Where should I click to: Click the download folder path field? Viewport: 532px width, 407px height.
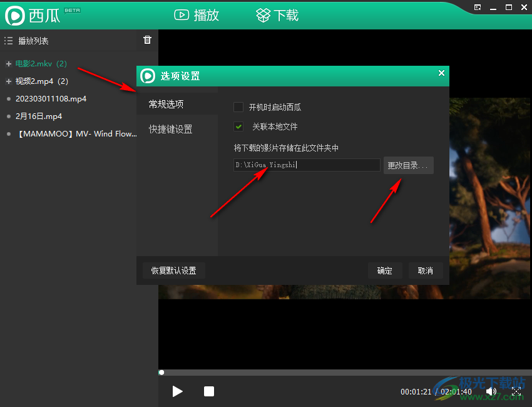(x=307, y=165)
